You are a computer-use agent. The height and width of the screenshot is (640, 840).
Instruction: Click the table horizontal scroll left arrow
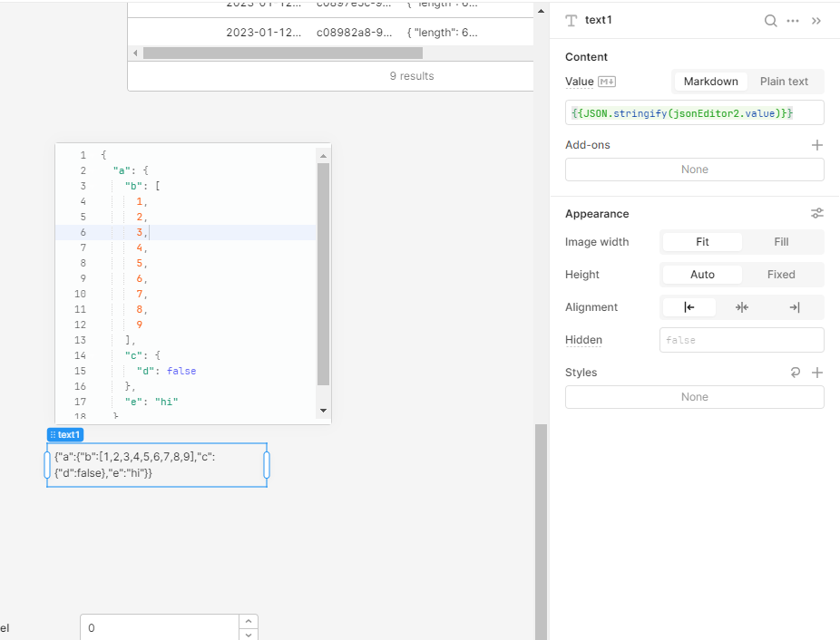pos(135,53)
